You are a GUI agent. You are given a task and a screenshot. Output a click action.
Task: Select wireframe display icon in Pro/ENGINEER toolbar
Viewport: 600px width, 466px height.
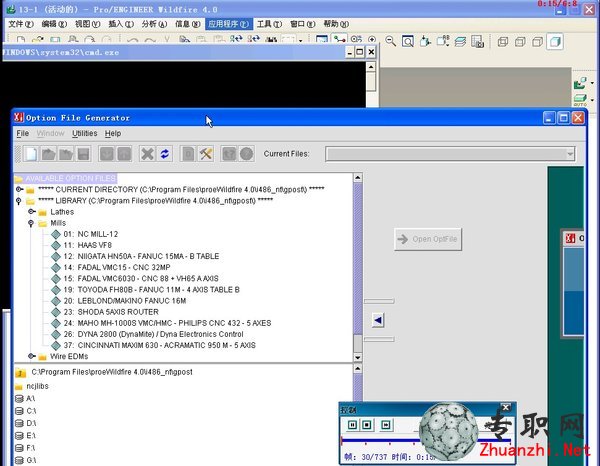503,41
